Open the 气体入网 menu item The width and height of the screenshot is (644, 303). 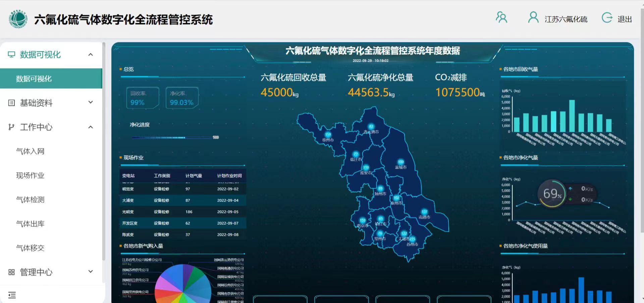30,151
